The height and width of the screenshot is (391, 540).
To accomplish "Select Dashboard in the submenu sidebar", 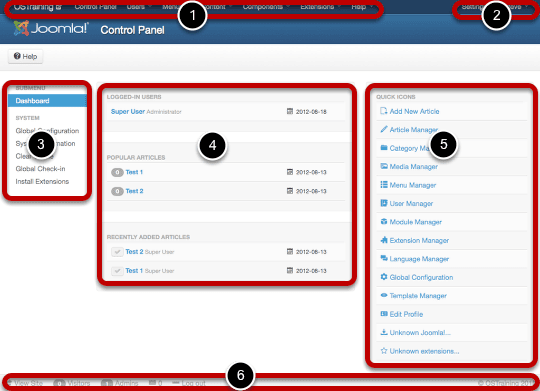I will click(x=47, y=101).
